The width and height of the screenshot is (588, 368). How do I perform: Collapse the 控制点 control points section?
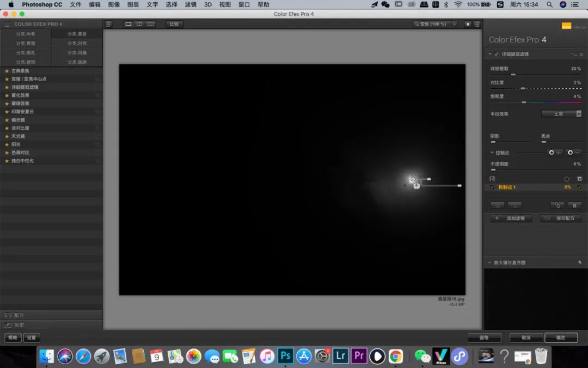492,153
